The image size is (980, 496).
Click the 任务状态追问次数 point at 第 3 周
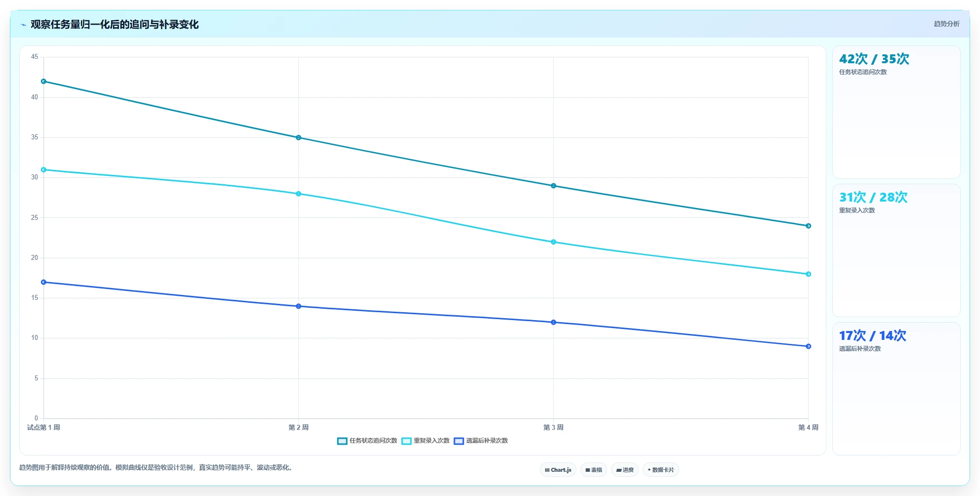(553, 186)
